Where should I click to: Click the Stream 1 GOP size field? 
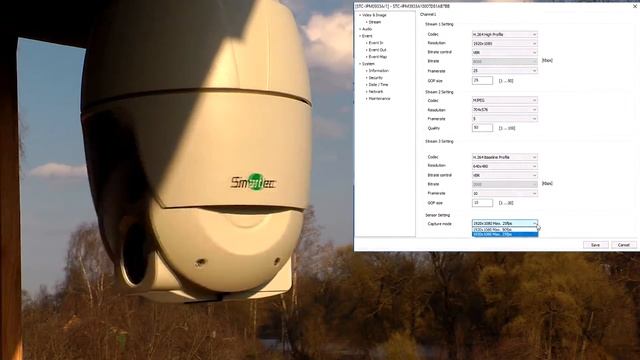click(x=482, y=80)
